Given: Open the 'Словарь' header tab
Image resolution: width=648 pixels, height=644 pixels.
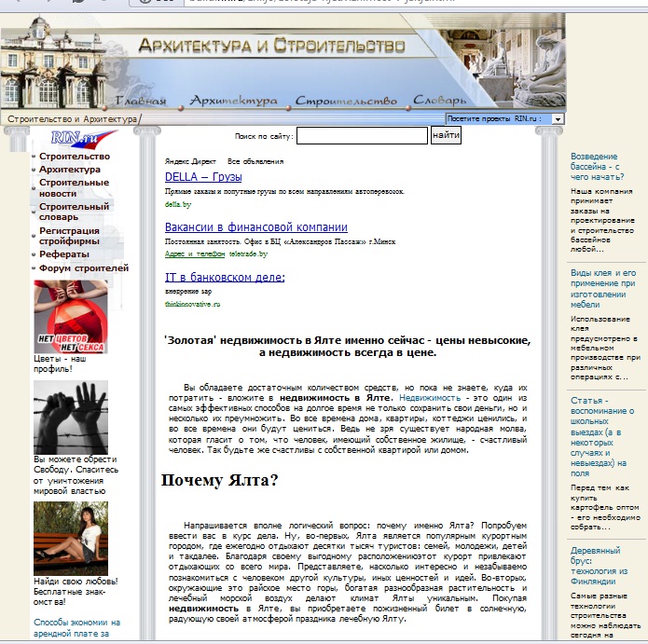Looking at the screenshot, I should coord(439,100).
